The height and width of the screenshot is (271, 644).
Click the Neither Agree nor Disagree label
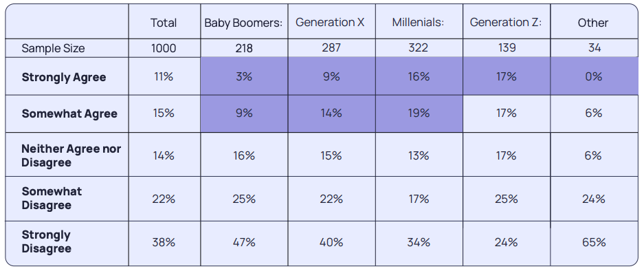point(71,155)
